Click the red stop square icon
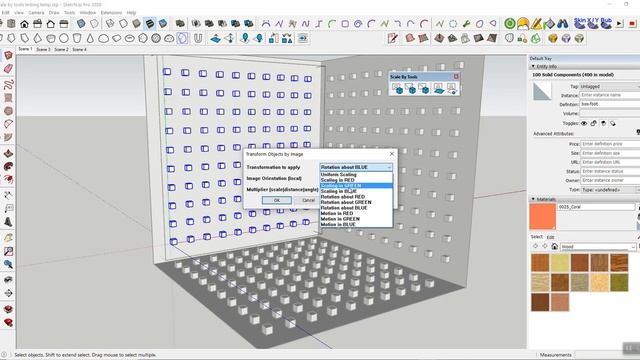 point(632,24)
